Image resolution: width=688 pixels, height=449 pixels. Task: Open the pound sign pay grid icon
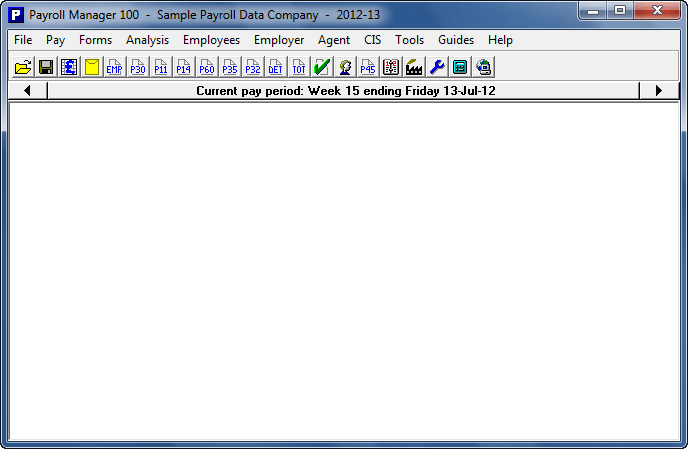coord(69,67)
